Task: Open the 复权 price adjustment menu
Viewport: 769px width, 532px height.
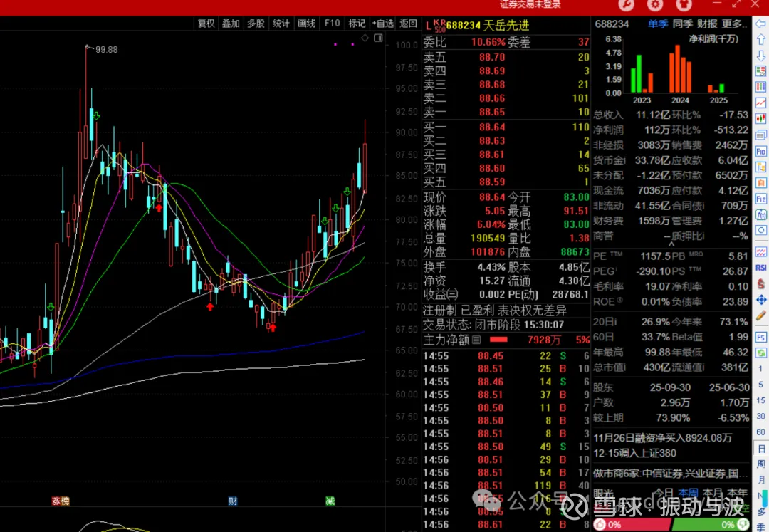Action: click(x=206, y=23)
